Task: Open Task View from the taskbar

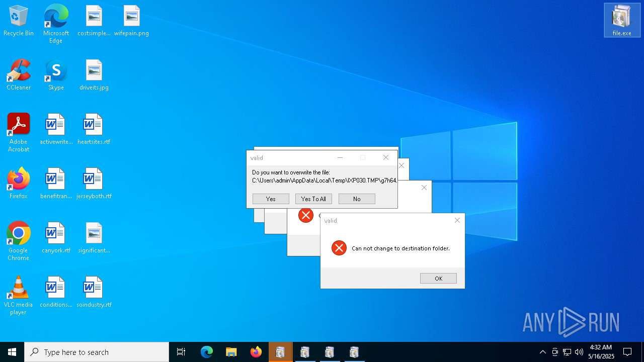Action: (181, 352)
